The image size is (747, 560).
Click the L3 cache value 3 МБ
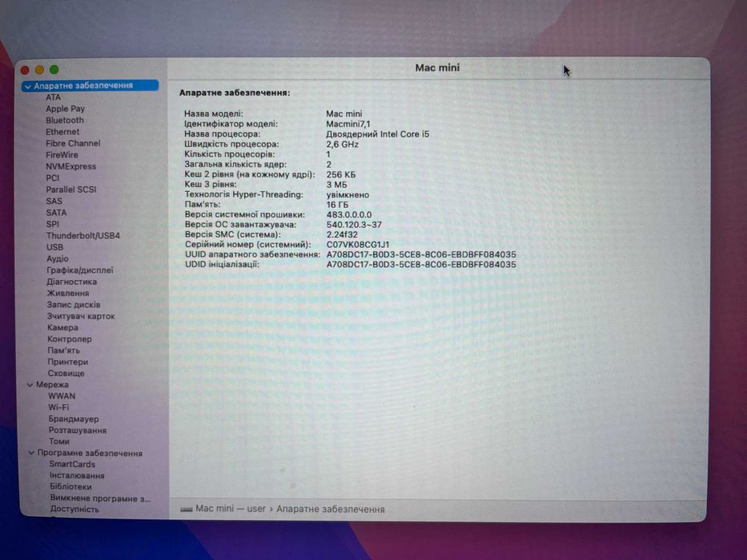click(337, 185)
